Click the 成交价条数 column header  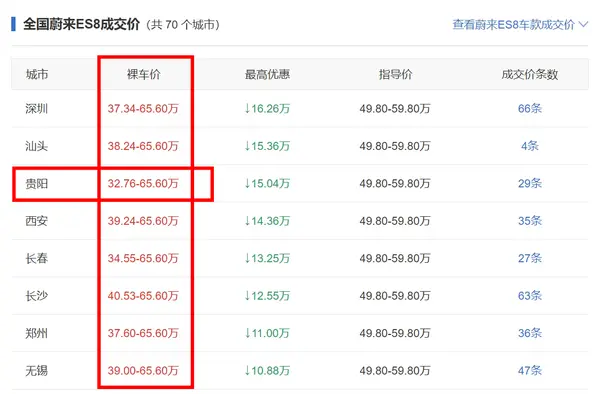tap(530, 74)
